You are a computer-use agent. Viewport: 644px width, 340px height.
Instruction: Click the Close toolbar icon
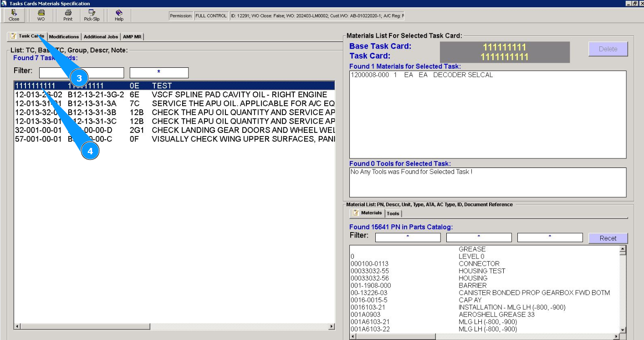pos(14,15)
